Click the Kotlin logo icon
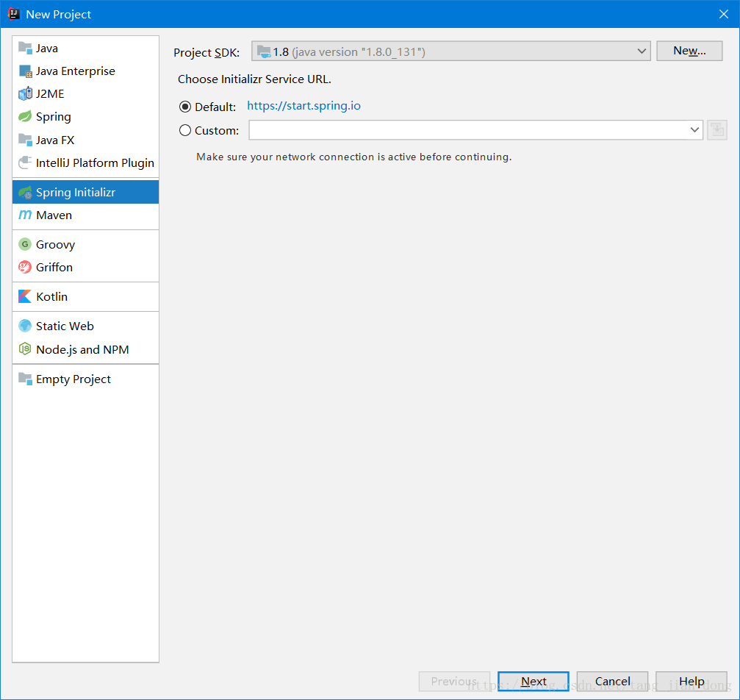This screenshot has height=700, width=740. click(x=25, y=296)
